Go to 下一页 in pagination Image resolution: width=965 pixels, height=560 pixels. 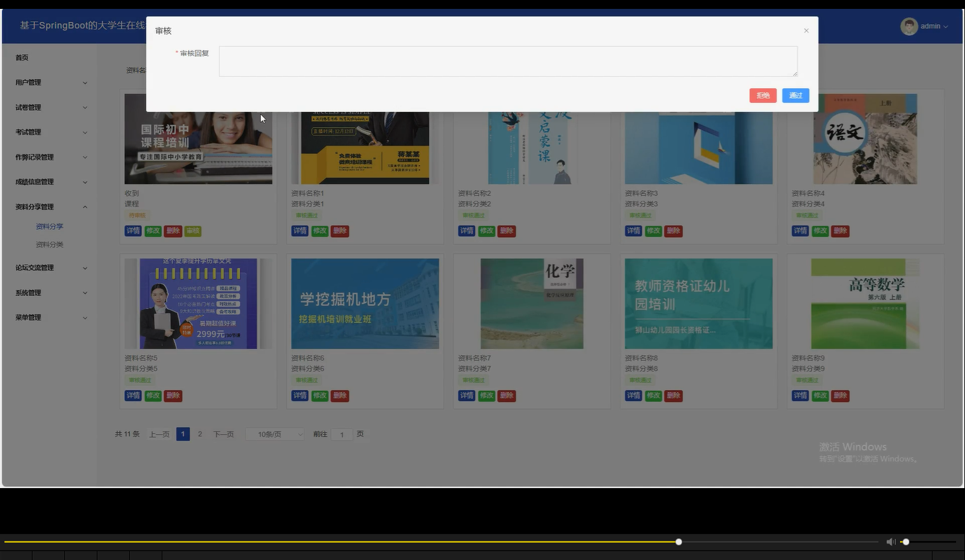(x=223, y=435)
